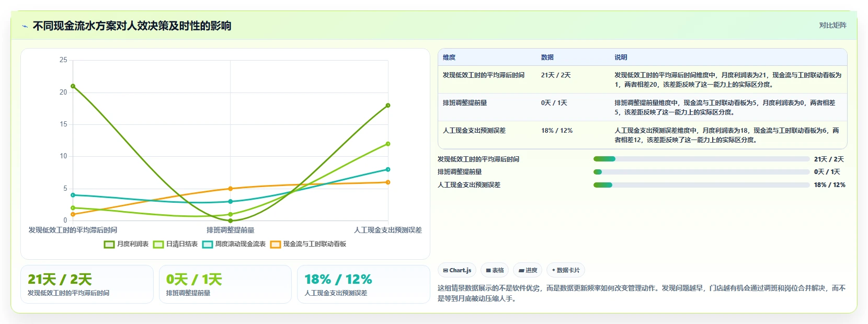Image resolution: width=868 pixels, height=324 pixels.
Task: Click the 日清日结表 data point at value 12
Action: coord(388,144)
